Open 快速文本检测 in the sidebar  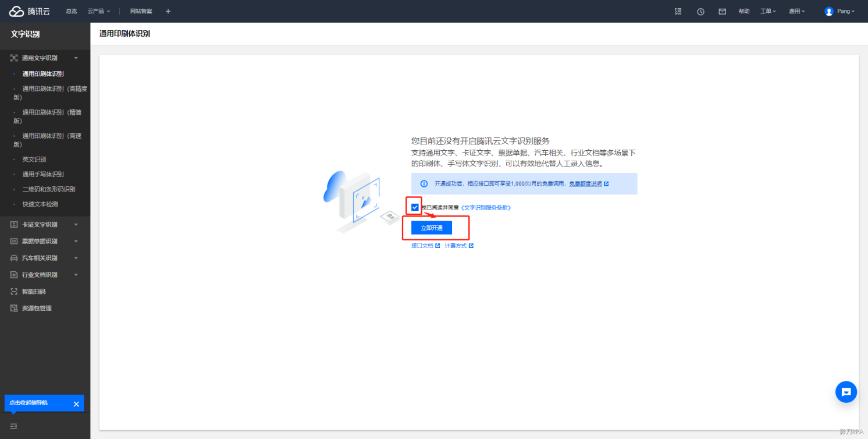click(x=40, y=204)
